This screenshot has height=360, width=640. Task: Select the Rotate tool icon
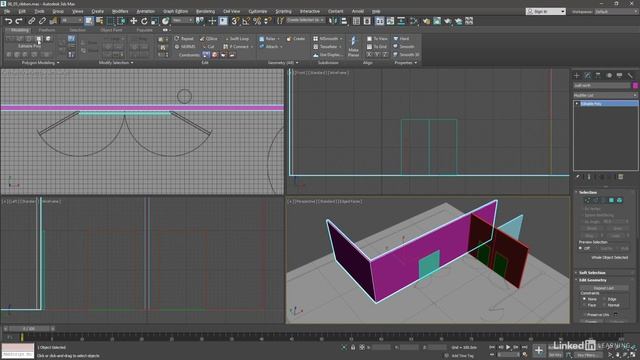pyautogui.click(x=144, y=21)
